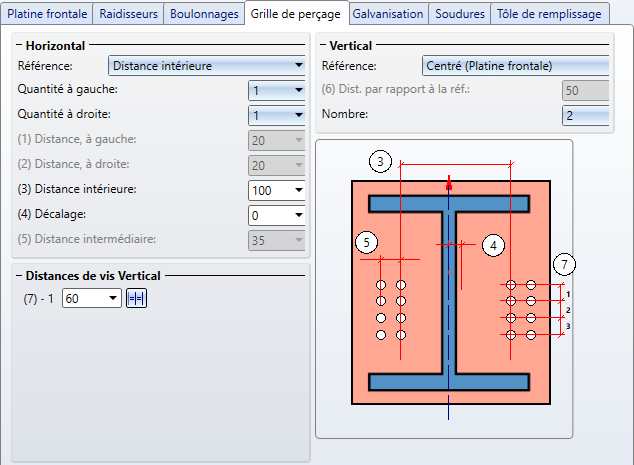Go to the Galvanisation tab
634x465 pixels.
pos(389,14)
